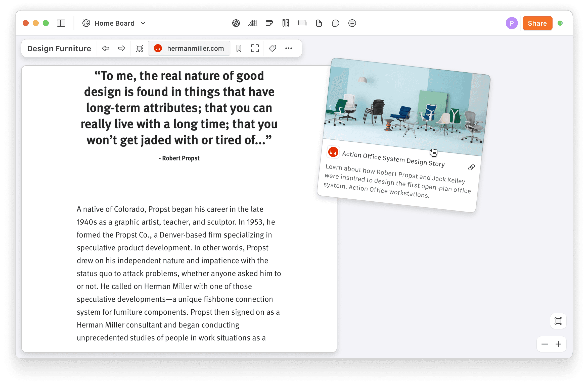Screen dimensions: 588x386
Task: Add a web browser card (globe icon)
Action: pos(236,23)
